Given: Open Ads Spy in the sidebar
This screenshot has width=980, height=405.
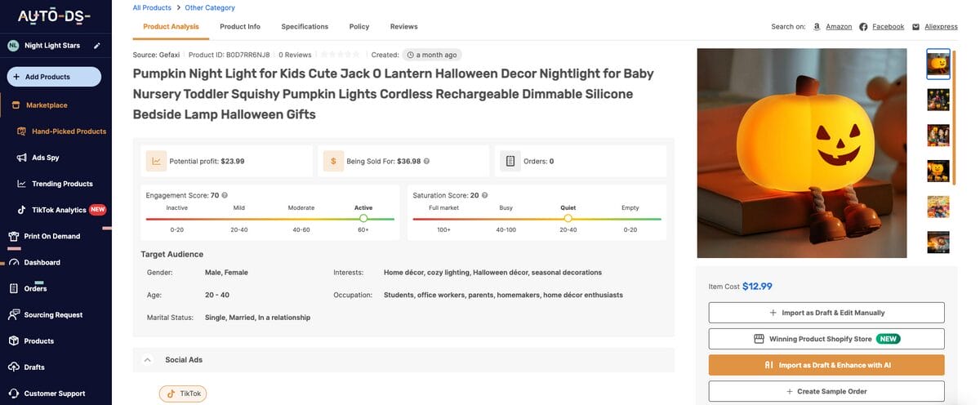Looking at the screenshot, I should click(x=45, y=158).
